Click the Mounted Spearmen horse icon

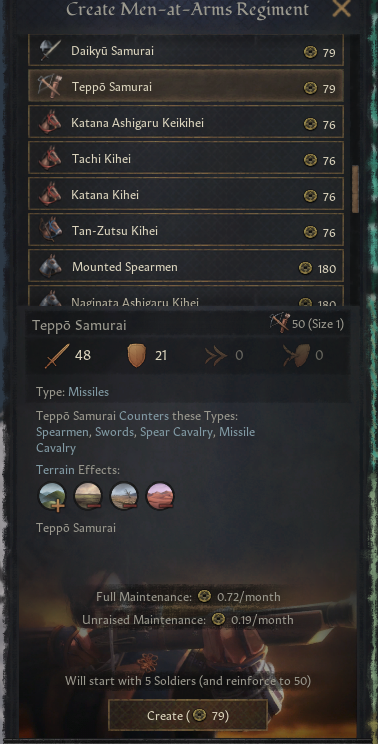tap(50, 267)
